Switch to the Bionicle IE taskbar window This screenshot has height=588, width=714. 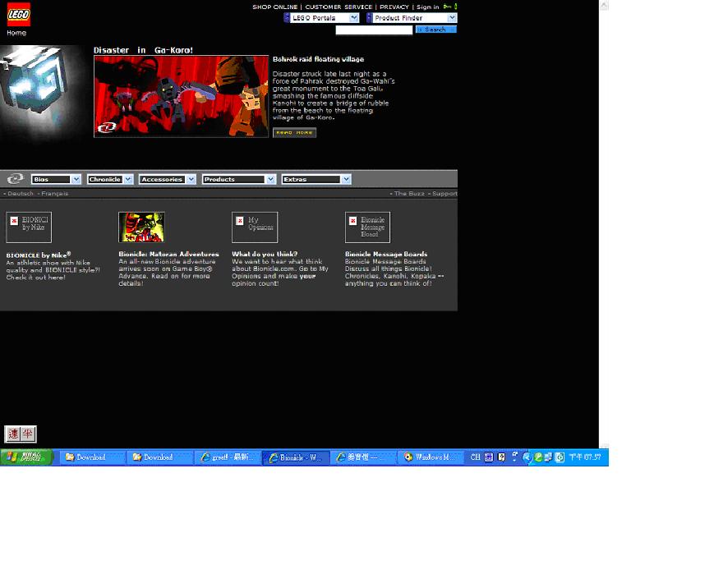[295, 457]
